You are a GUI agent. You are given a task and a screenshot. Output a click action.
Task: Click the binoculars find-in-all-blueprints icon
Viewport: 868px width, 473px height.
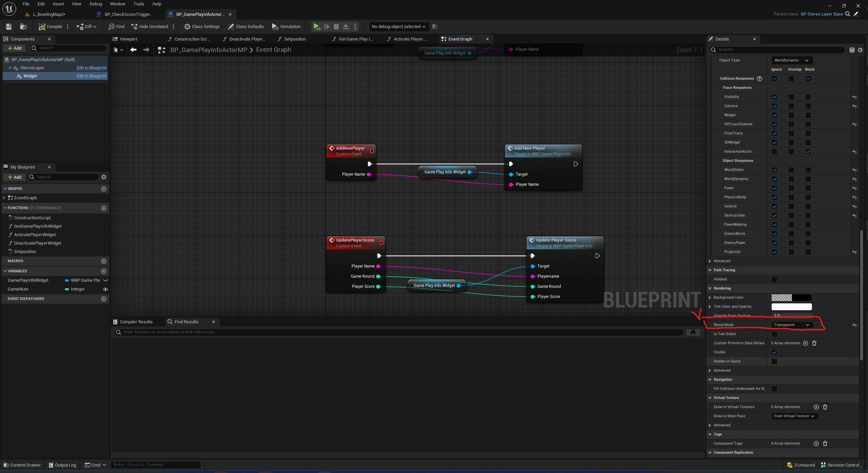tap(693, 332)
